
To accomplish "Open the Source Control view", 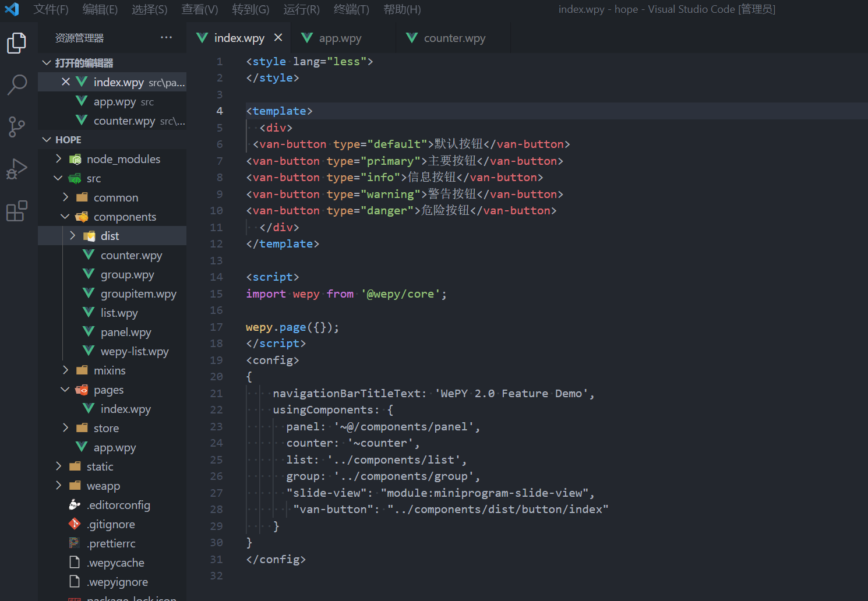I will (16, 126).
